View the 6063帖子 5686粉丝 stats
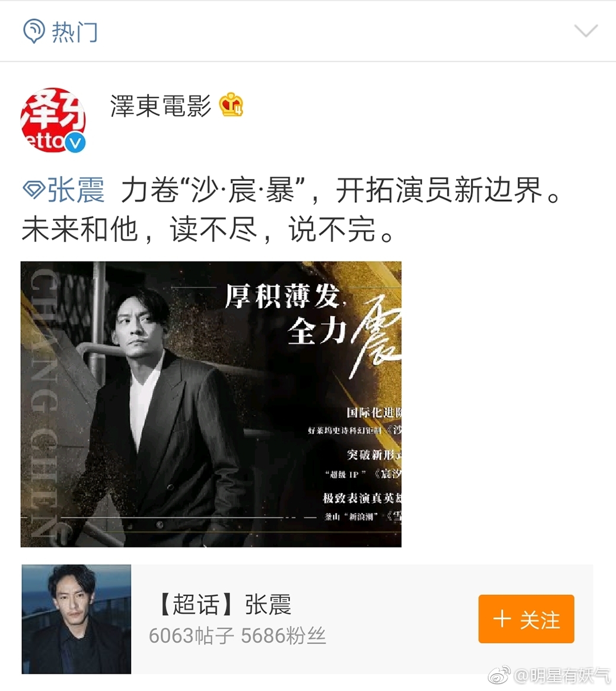616x691 pixels. coord(238,635)
